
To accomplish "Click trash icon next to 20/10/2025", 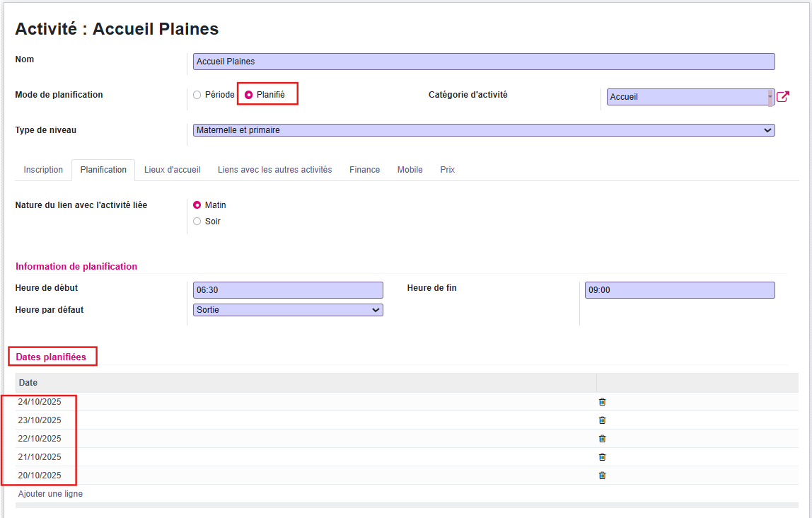I will click(x=602, y=476).
